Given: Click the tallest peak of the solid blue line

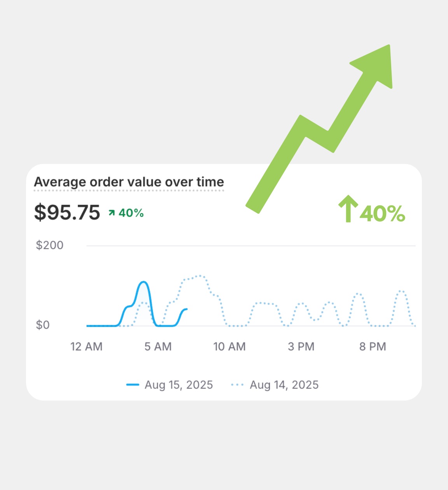Looking at the screenshot, I should tap(143, 282).
